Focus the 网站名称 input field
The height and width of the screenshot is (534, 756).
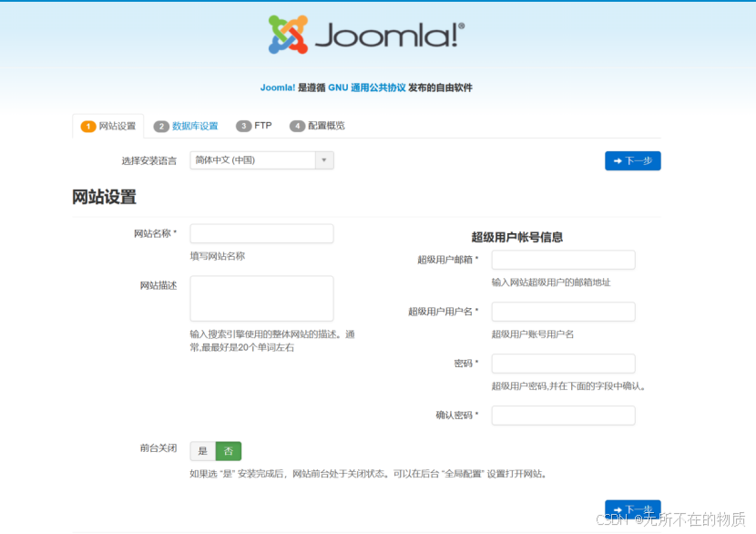tap(261, 233)
